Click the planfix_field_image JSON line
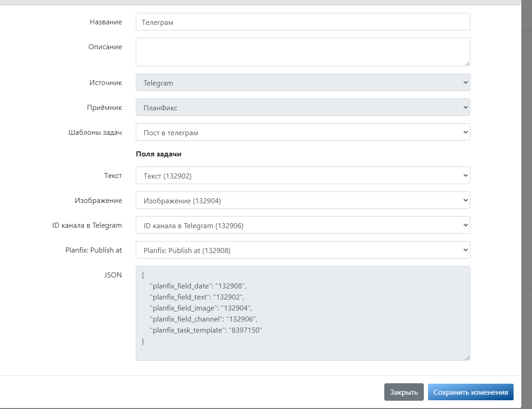 tap(201, 308)
